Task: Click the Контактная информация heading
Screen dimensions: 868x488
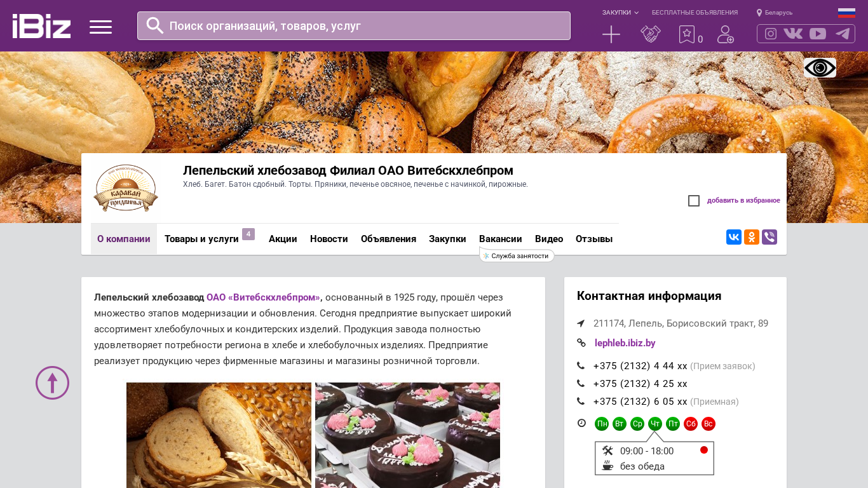Action: click(649, 296)
